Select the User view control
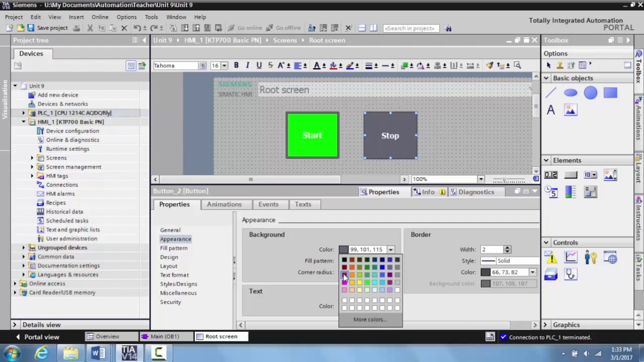The image size is (644, 362). click(x=591, y=258)
